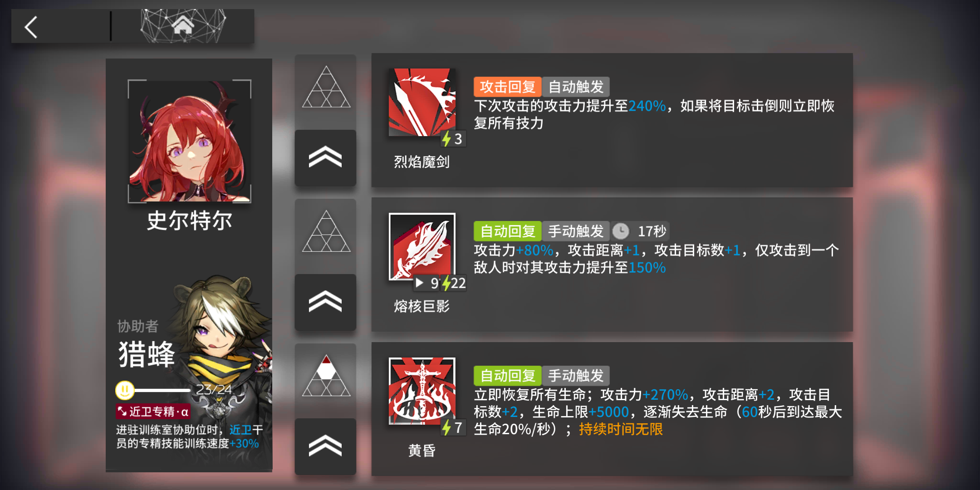
Task: Select the 烈焰魔剑 skill icon
Action: tap(422, 102)
